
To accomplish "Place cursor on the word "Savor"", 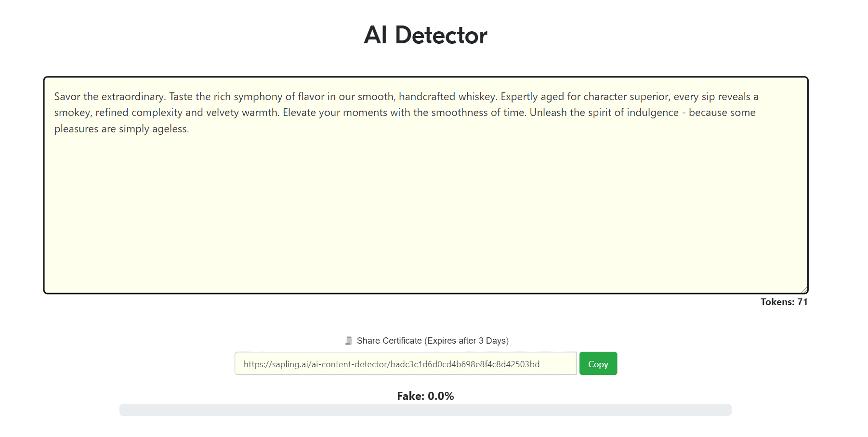I will [67, 97].
